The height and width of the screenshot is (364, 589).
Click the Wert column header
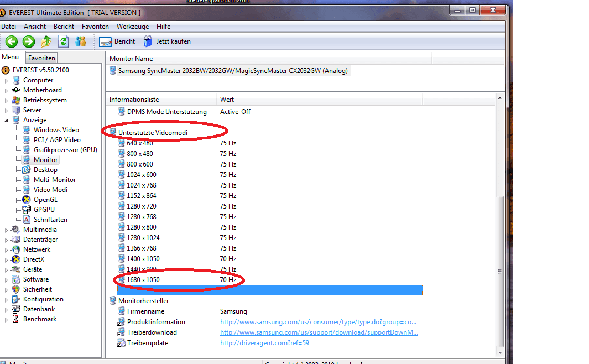click(x=319, y=100)
